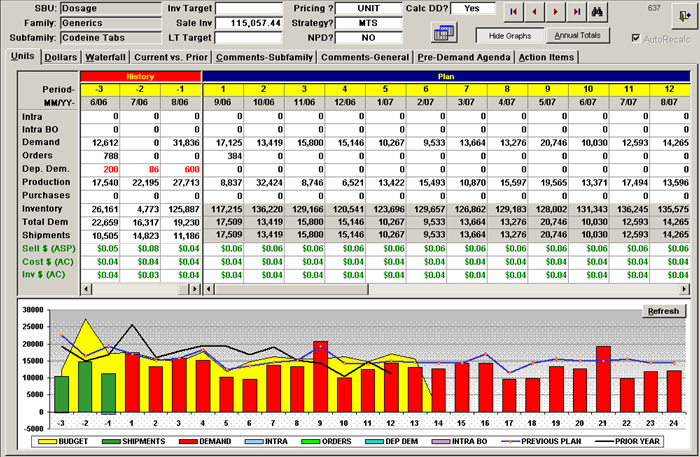The height and width of the screenshot is (457, 700).
Task: Click the PRIOR YEAR legend entry
Action: (628, 441)
